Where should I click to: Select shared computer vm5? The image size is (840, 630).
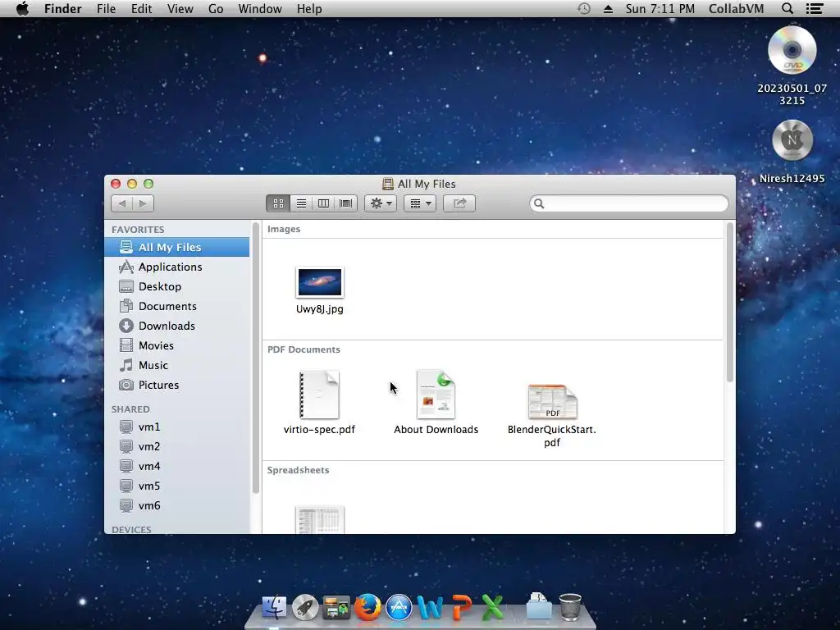pyautogui.click(x=177, y=486)
